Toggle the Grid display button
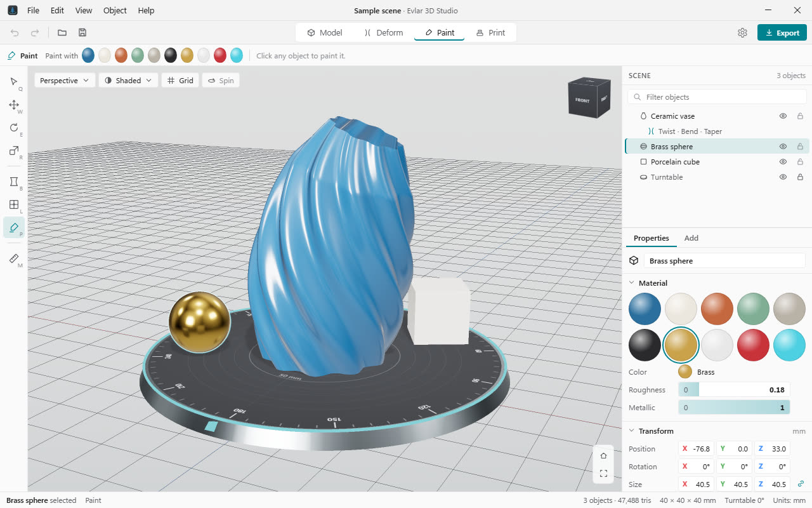Viewport: 812px width, 508px height. (180, 81)
